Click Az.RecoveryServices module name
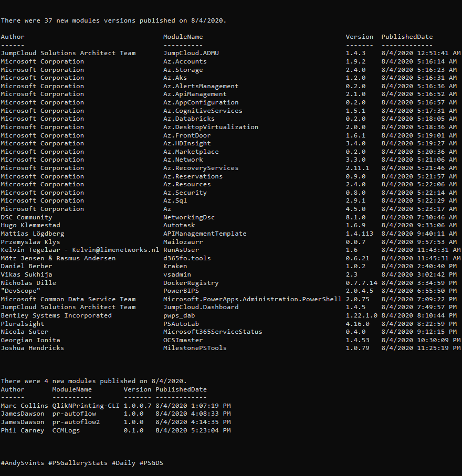 tap(201, 168)
